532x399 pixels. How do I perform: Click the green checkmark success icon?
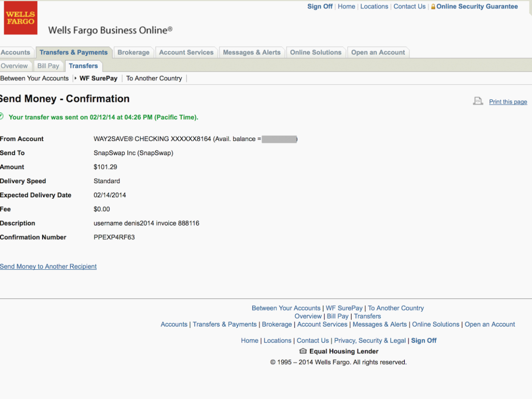[x=1, y=116]
